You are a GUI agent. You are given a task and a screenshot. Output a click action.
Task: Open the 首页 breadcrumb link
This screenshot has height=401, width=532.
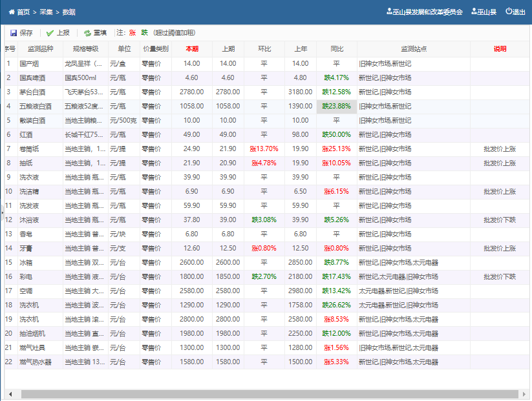point(23,12)
